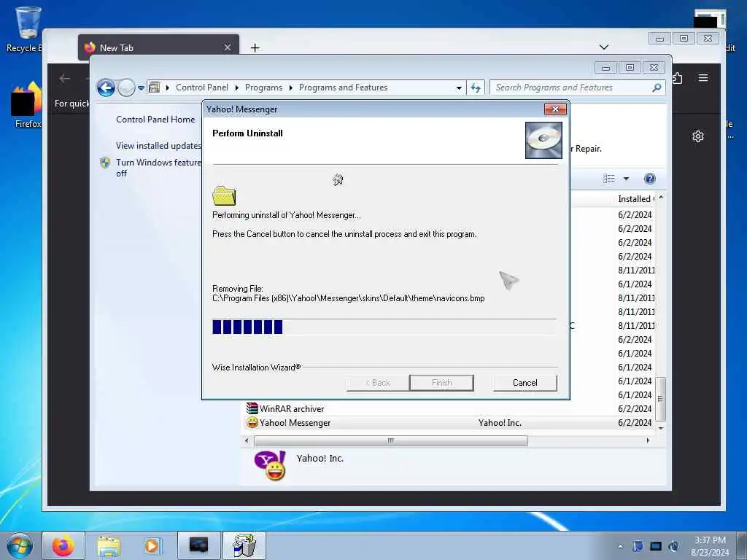
Task: Click Firefox in the taskbar
Action: point(63,545)
